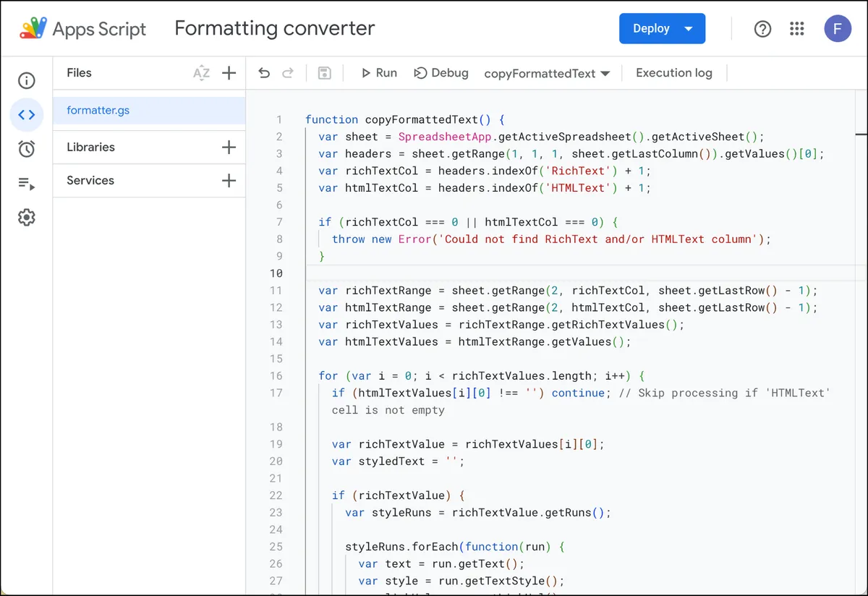Viewport: 868px width, 596px height.
Task: Open the Google apps grid icon
Action: [797, 28]
